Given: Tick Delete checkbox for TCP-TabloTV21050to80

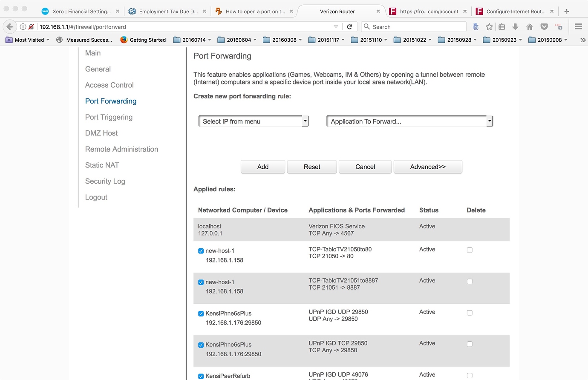Looking at the screenshot, I should (470, 250).
